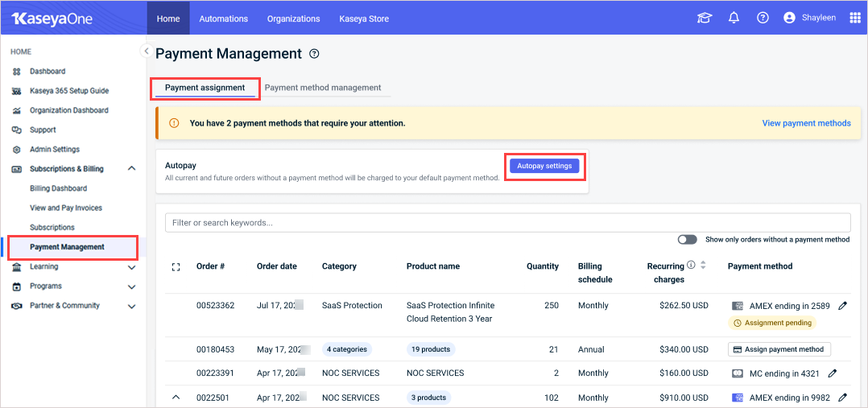Image resolution: width=868 pixels, height=408 pixels.
Task: Open Subscriptions in sidebar
Action: pyautogui.click(x=52, y=228)
